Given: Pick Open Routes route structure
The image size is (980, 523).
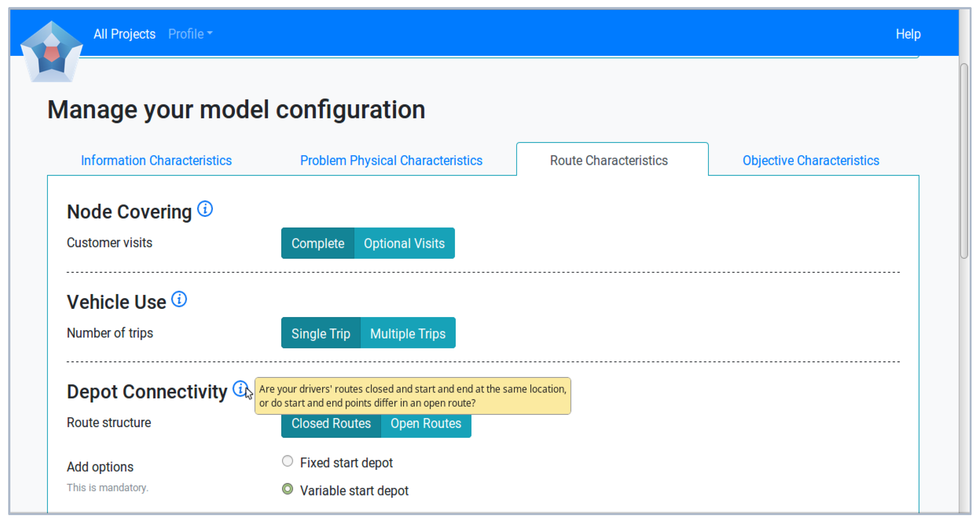Looking at the screenshot, I should (x=426, y=424).
